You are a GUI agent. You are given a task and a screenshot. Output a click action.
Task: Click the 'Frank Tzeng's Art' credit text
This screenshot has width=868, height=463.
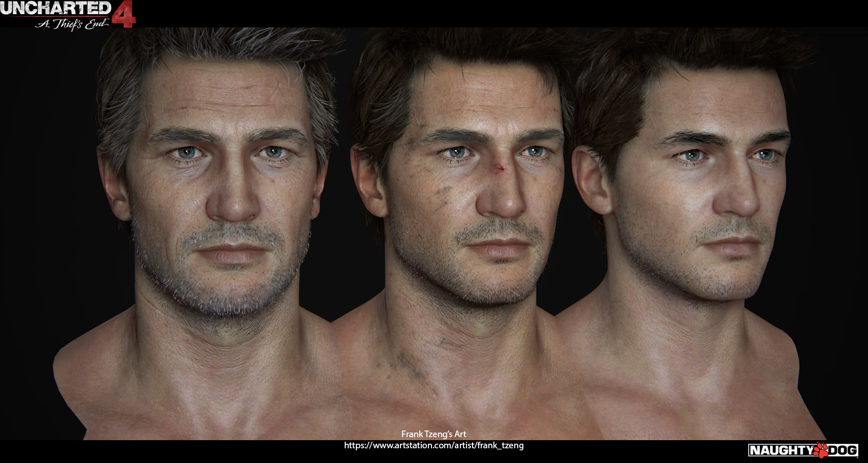point(433,434)
